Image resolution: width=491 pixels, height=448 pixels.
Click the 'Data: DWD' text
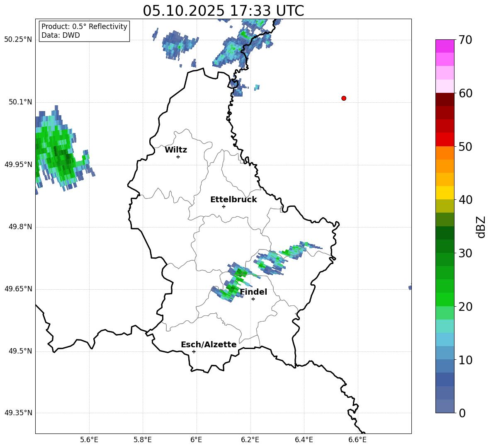[61, 35]
